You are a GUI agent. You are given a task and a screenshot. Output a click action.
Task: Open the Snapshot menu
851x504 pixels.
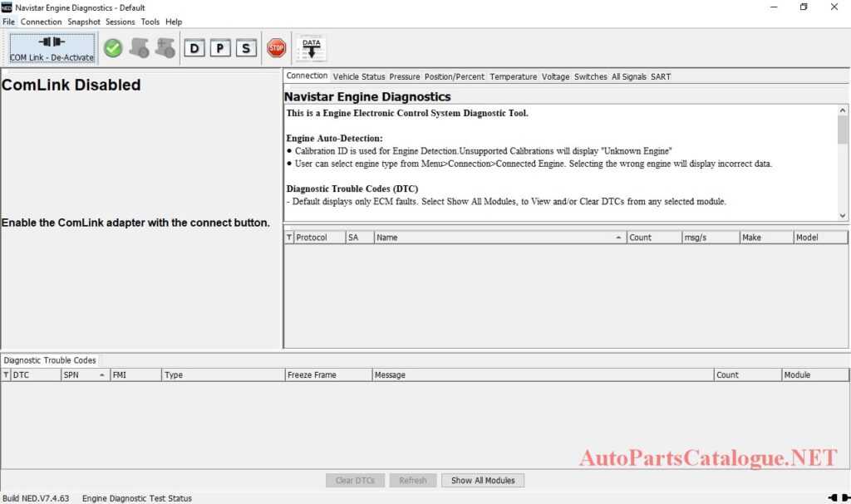[x=84, y=22]
